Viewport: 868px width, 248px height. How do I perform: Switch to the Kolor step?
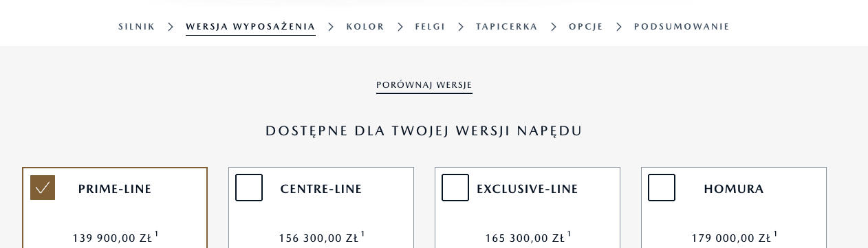click(x=365, y=27)
